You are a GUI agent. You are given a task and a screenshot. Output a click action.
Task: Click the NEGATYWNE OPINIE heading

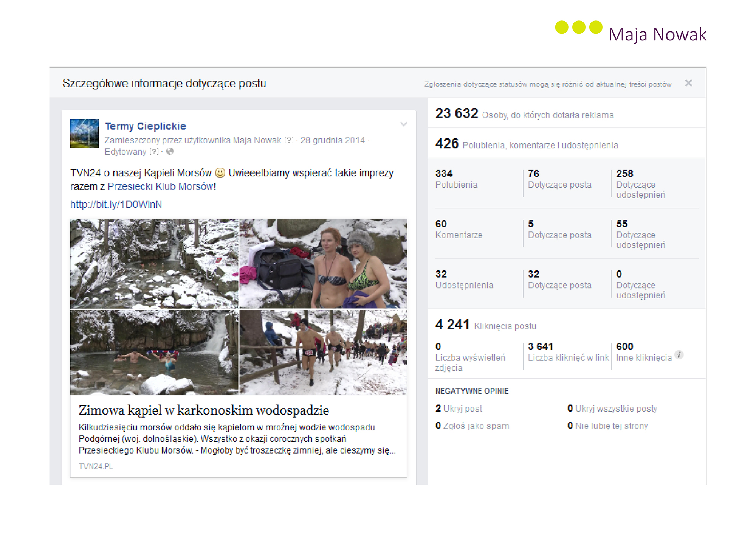(x=472, y=391)
